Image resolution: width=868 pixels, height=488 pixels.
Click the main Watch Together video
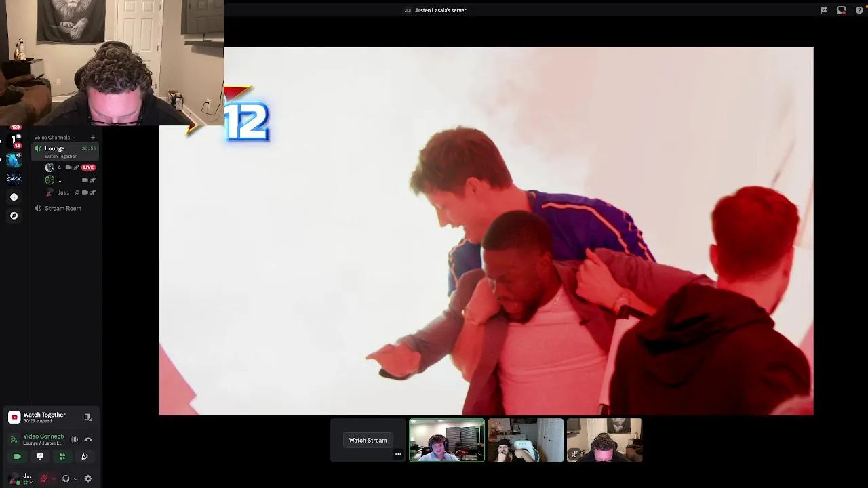tap(486, 231)
